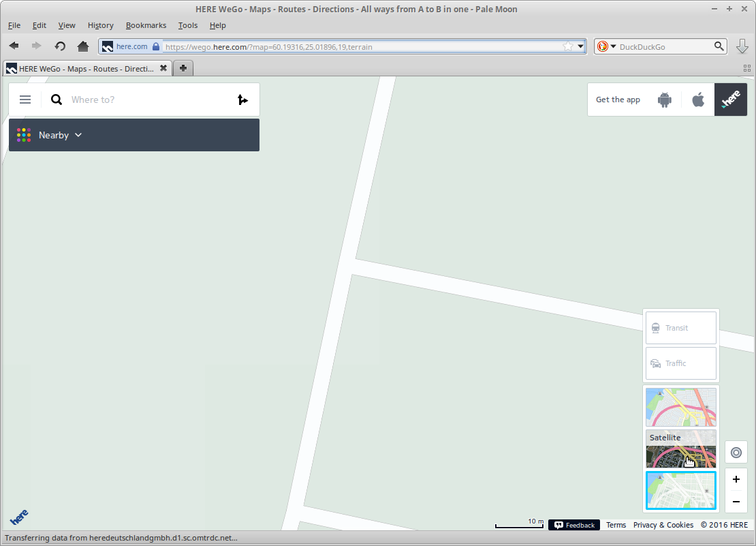Open the Edit menu
756x546 pixels.
pos(39,25)
